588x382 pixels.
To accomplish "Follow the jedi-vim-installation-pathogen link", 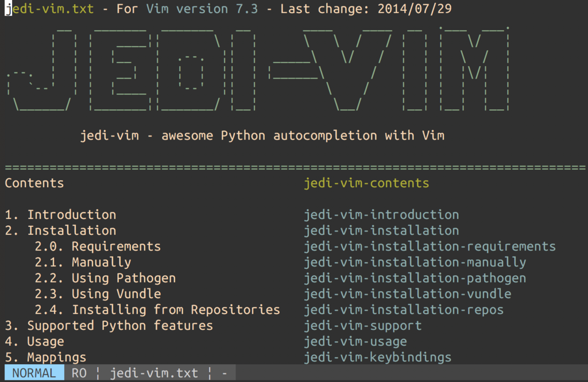I will click(415, 278).
